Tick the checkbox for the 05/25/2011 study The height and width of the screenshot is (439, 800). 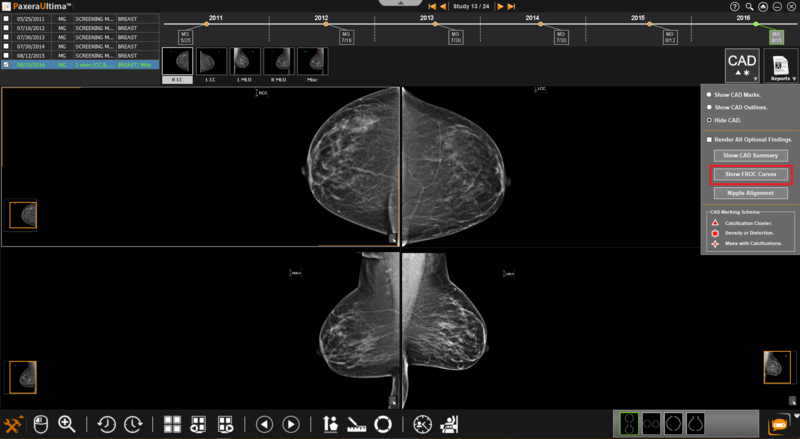click(7, 19)
